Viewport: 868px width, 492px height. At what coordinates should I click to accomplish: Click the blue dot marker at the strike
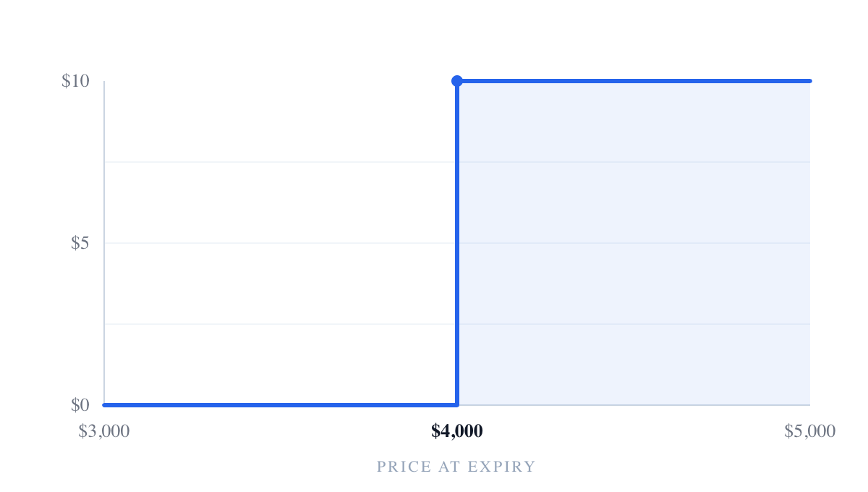[x=457, y=81]
